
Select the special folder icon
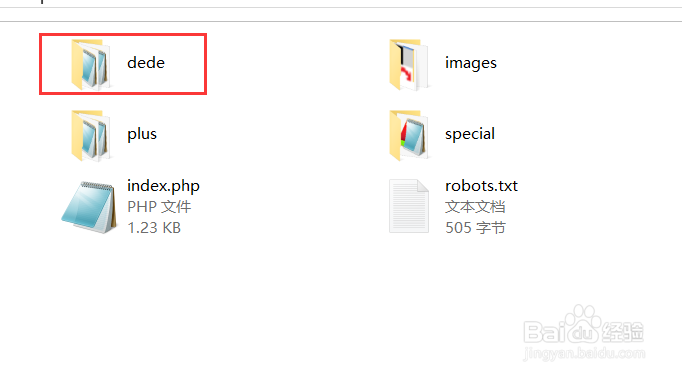[x=408, y=135]
